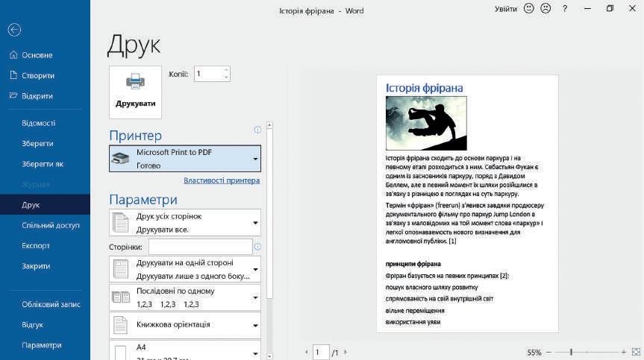Click the 55% zoom level label

(534, 353)
